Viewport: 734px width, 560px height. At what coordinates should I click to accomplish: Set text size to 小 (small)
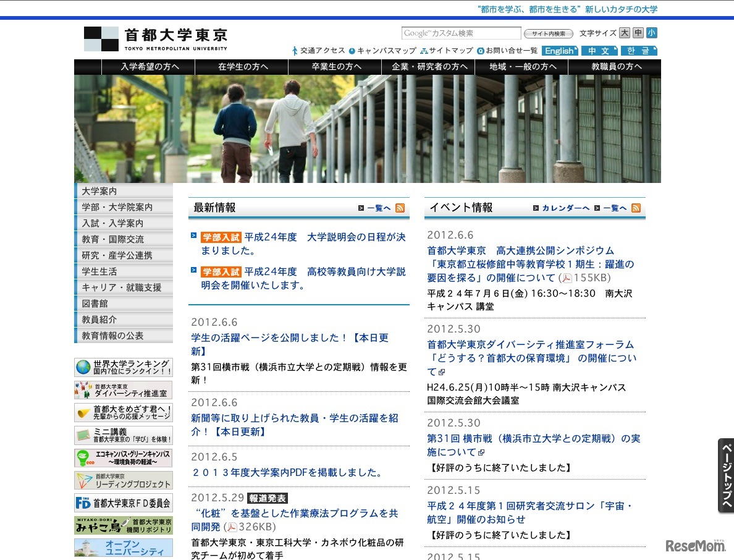click(x=652, y=33)
